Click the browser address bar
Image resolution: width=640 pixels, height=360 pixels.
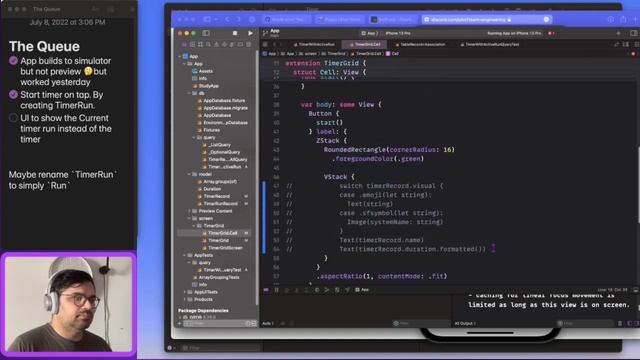point(487,19)
